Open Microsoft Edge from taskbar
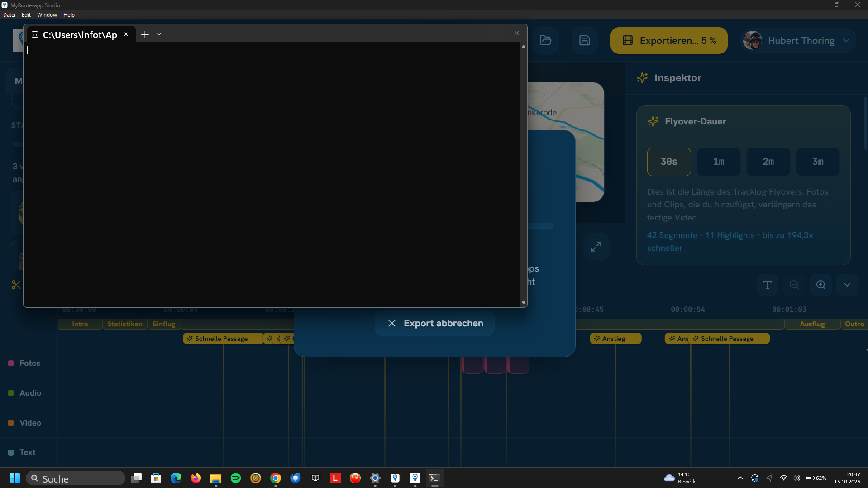 (x=176, y=478)
